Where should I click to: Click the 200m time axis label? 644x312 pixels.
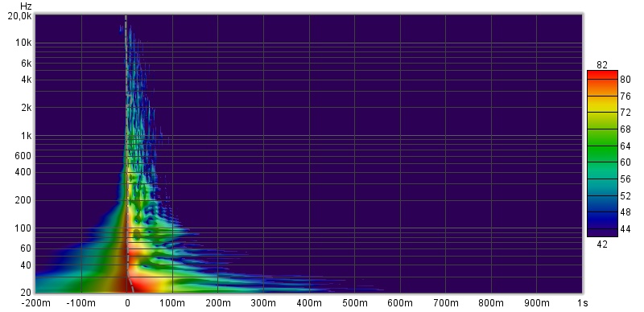[218, 303]
